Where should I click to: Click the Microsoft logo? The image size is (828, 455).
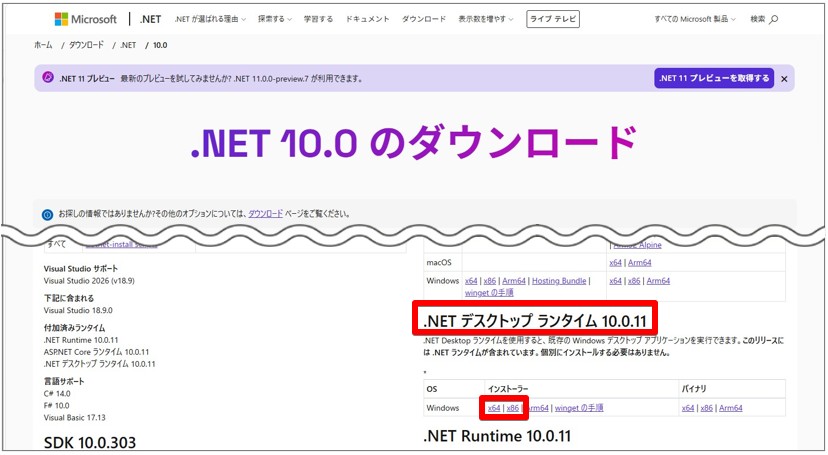click(86, 19)
